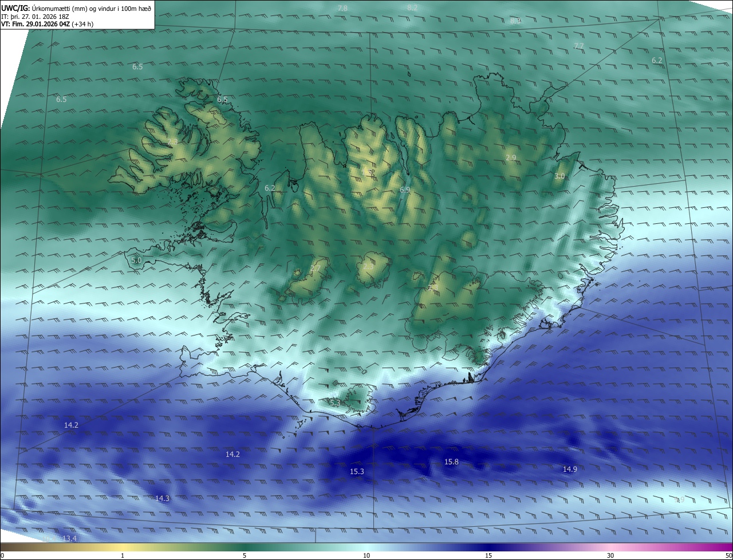Click the 14.2 label nearest the 15.3 value
The height and width of the screenshot is (560, 733).
coord(232,454)
